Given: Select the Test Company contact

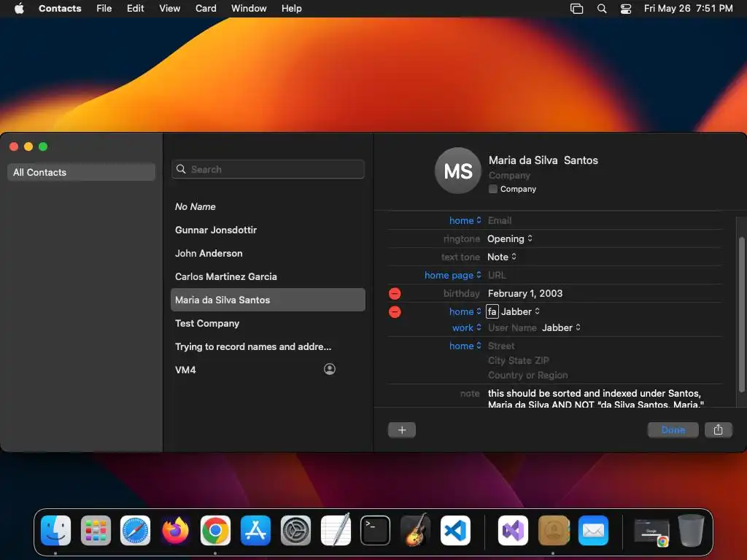Looking at the screenshot, I should pos(268,323).
